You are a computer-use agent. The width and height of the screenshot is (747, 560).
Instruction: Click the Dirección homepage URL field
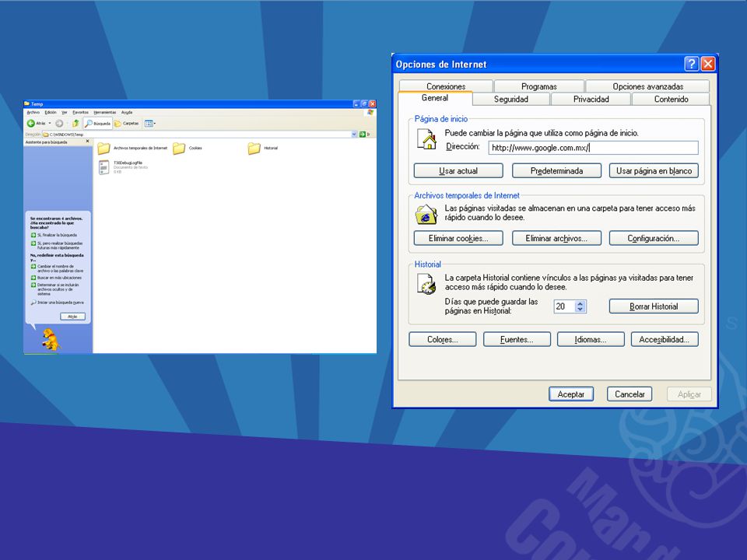coord(593,148)
